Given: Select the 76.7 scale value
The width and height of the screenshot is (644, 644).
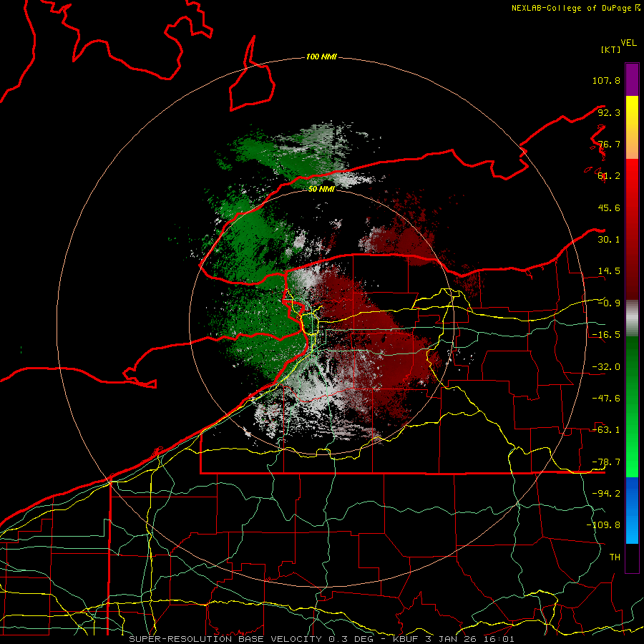Looking at the screenshot, I should [609, 144].
